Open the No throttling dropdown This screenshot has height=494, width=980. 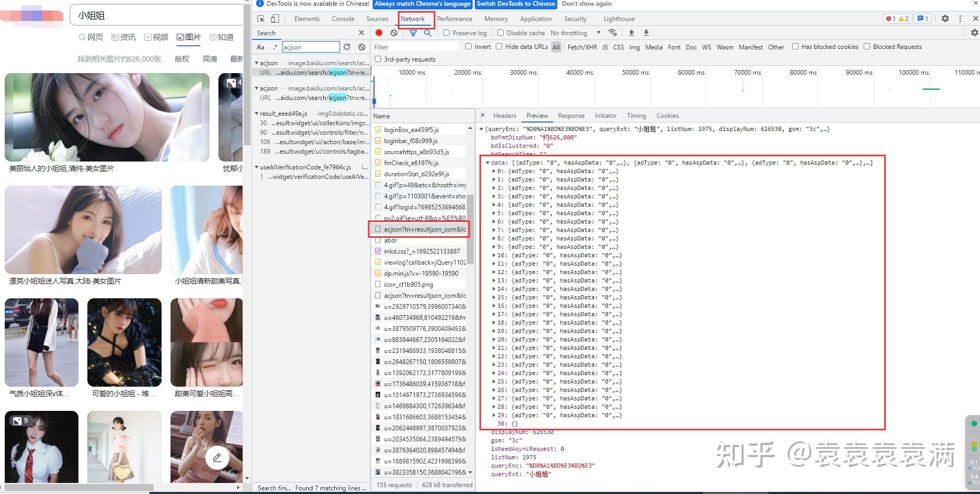tap(574, 33)
